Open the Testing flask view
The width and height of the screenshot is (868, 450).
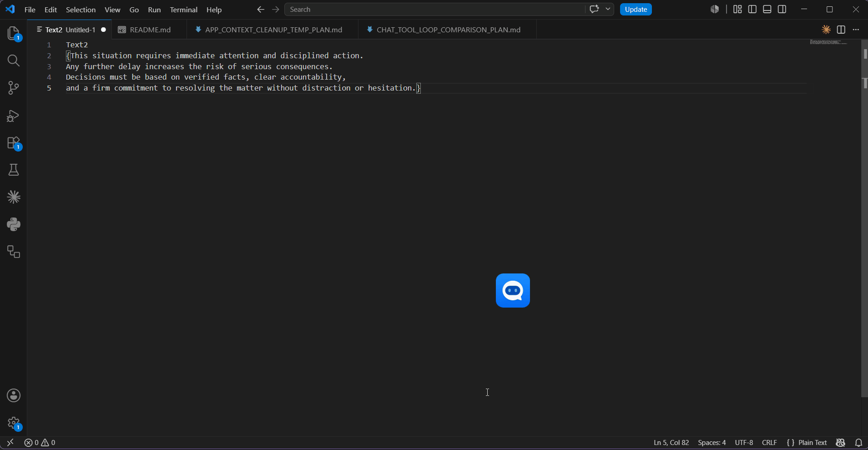point(14,170)
